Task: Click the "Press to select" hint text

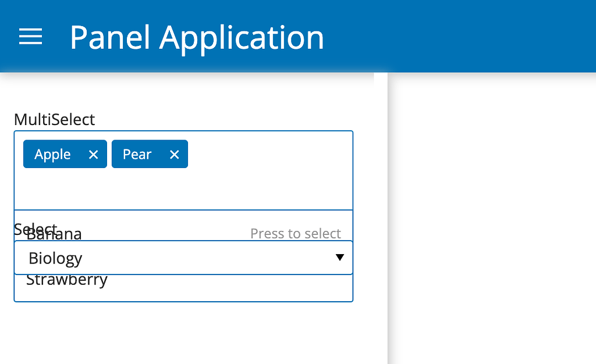Action: (x=295, y=233)
